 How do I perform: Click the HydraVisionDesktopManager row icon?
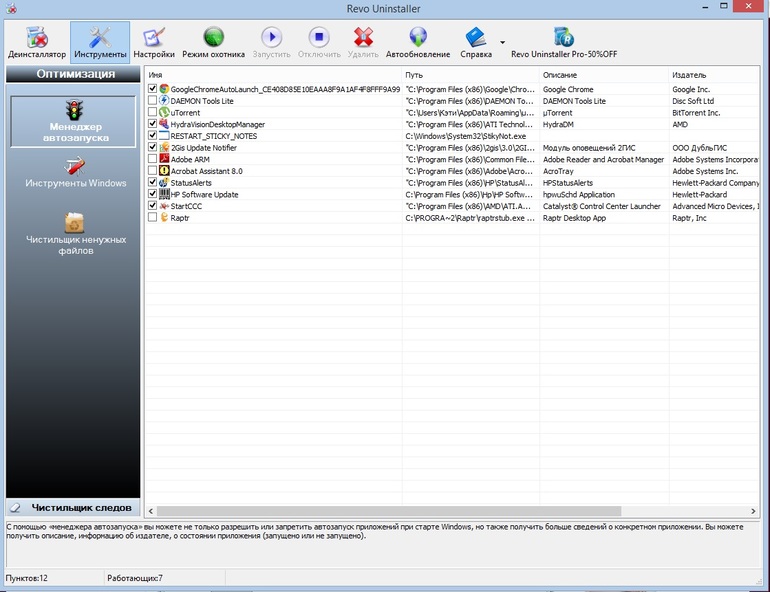pyautogui.click(x=164, y=124)
